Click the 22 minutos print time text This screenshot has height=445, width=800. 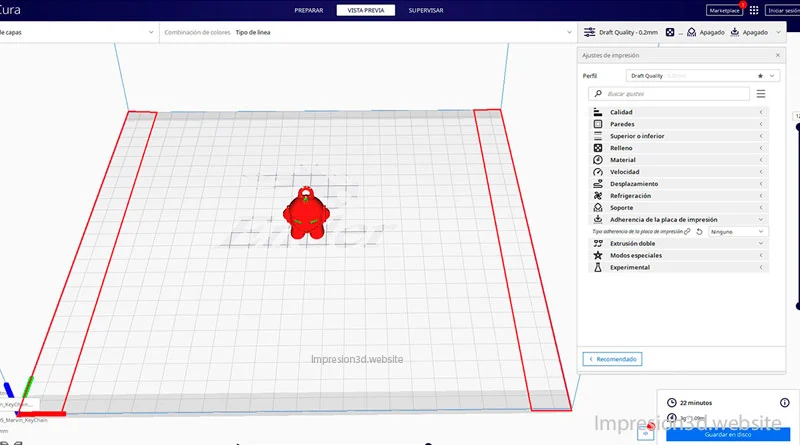coord(695,403)
